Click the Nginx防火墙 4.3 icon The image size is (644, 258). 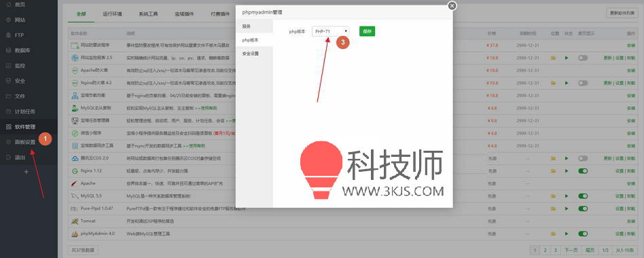point(75,83)
